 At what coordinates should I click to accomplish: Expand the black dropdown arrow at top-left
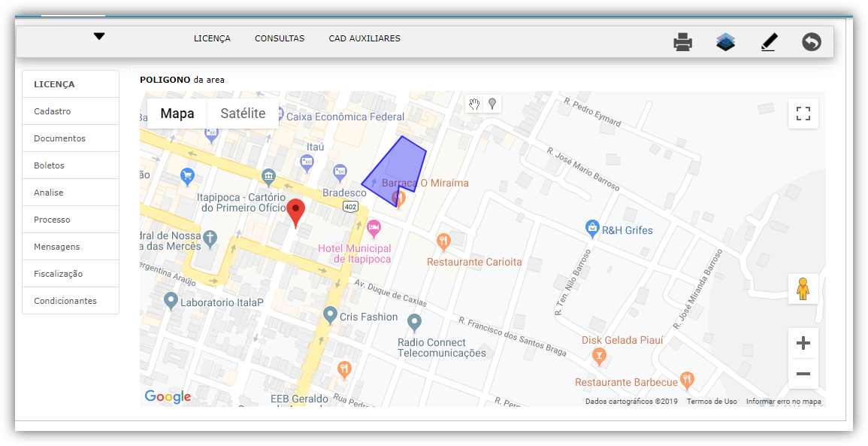[99, 37]
